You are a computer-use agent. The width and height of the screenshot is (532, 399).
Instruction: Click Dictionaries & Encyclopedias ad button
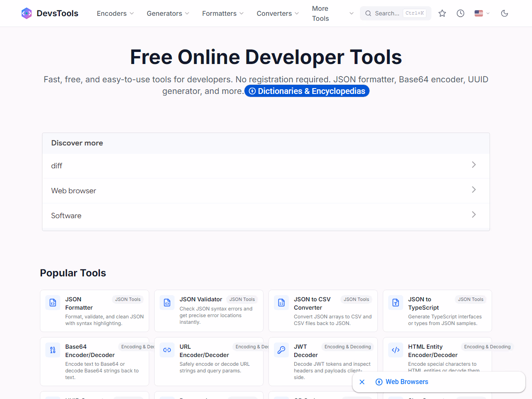307,91
